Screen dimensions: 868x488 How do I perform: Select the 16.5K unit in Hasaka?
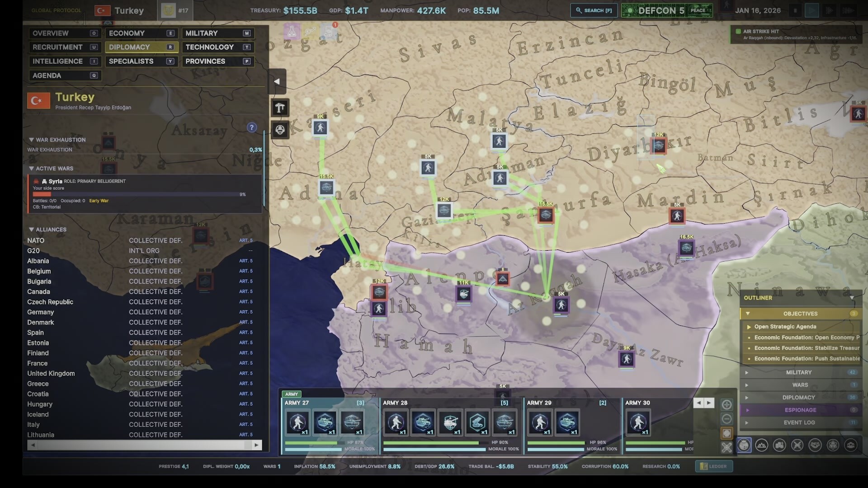click(x=686, y=248)
